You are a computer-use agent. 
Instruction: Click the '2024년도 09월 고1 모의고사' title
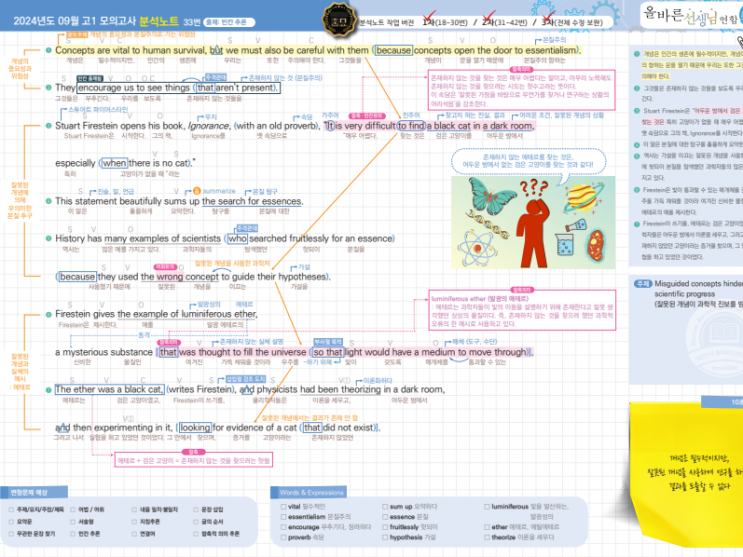pos(74,21)
